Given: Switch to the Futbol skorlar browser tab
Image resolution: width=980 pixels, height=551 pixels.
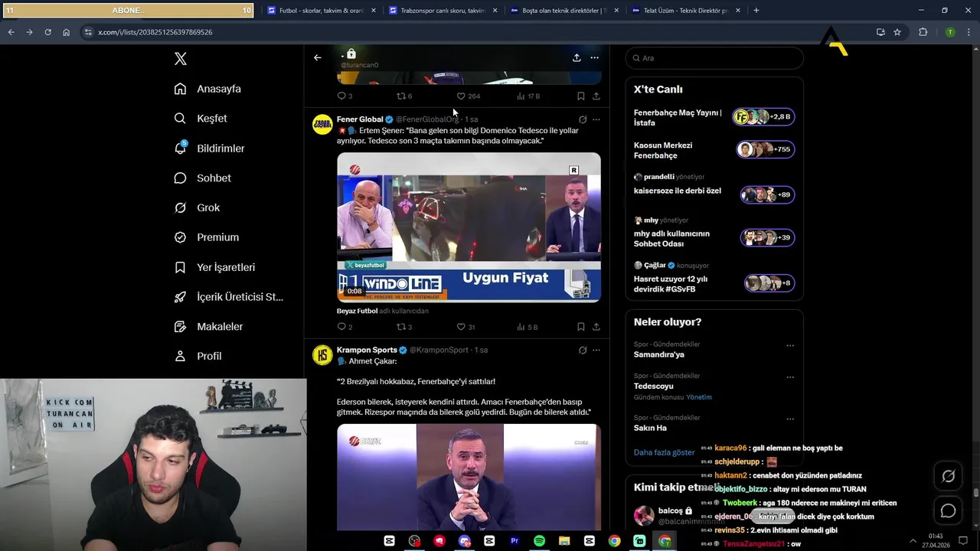Looking at the screenshot, I should pyautogui.click(x=321, y=11).
